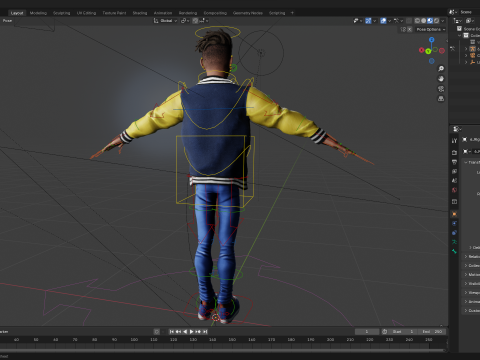Open the World properties tab
Image resolution: width=480 pixels, height=360 pixels.
tap(454, 190)
